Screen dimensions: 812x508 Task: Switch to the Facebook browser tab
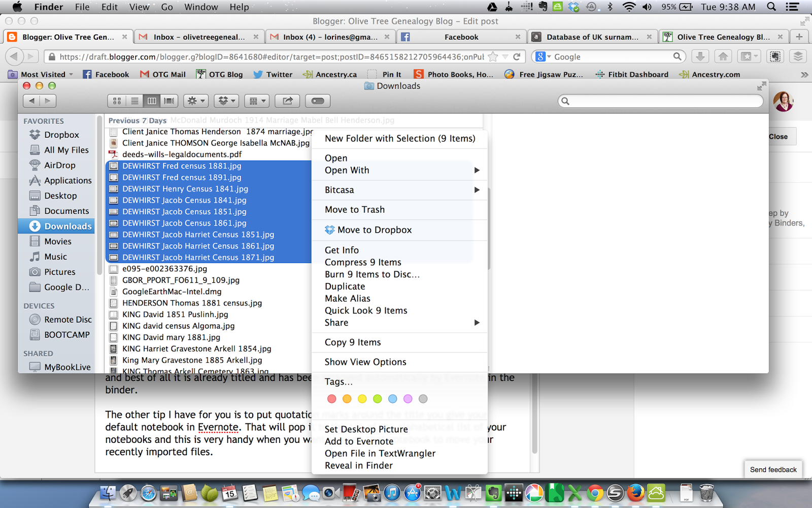click(x=461, y=37)
